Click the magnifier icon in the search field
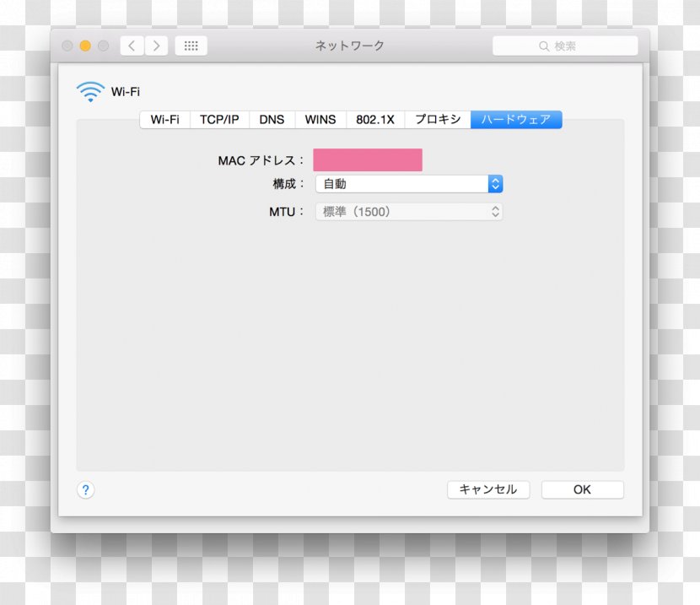 pos(544,46)
